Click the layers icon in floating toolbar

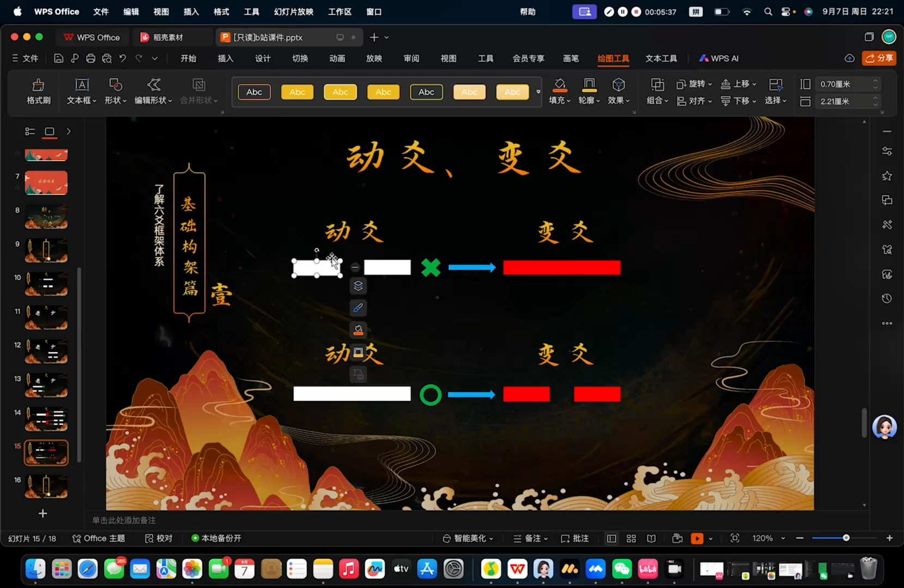358,286
